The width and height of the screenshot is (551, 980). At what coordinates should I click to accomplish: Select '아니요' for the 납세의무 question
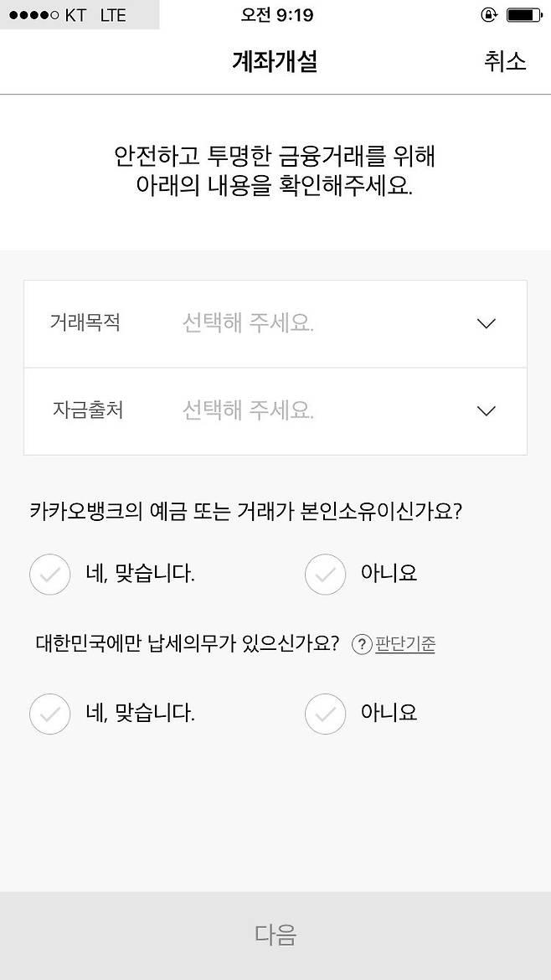325,714
